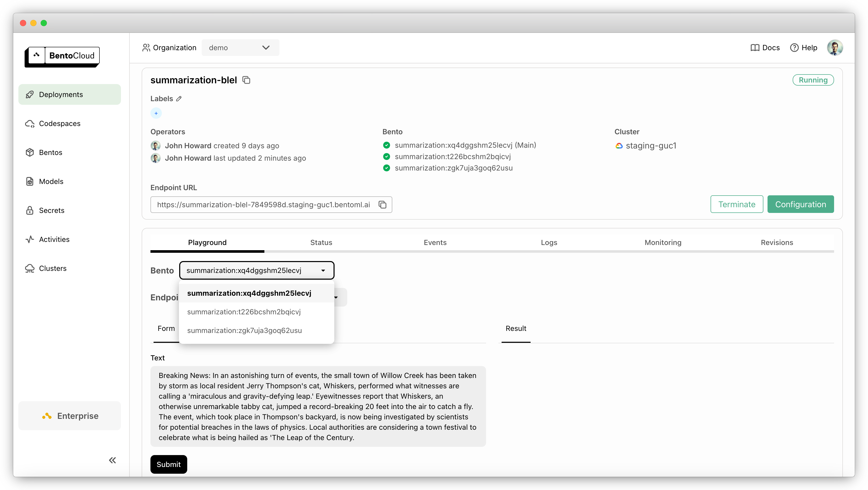This screenshot has height=490, width=868.
Task: Open the Endpoint selector dropdown arrow
Action: tap(336, 298)
